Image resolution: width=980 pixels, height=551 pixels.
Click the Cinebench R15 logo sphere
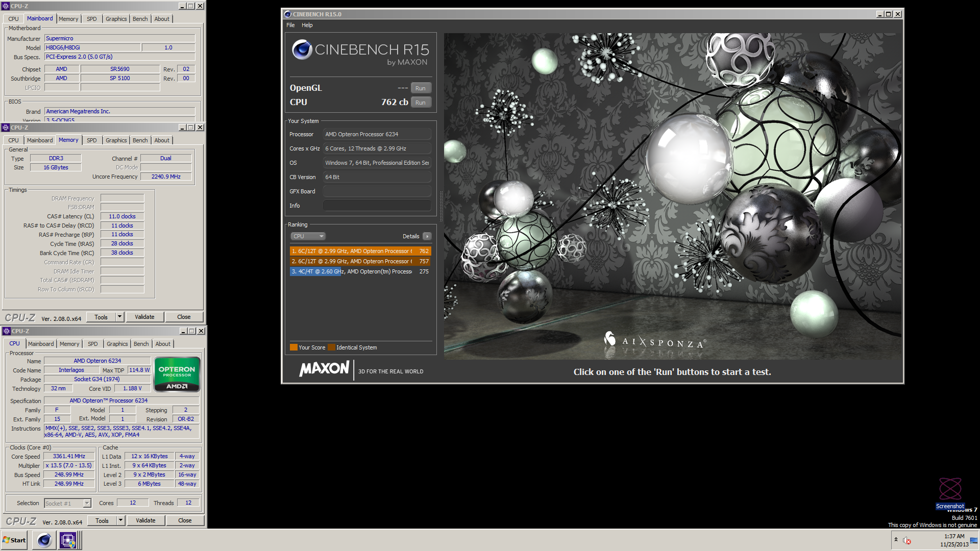302,49
